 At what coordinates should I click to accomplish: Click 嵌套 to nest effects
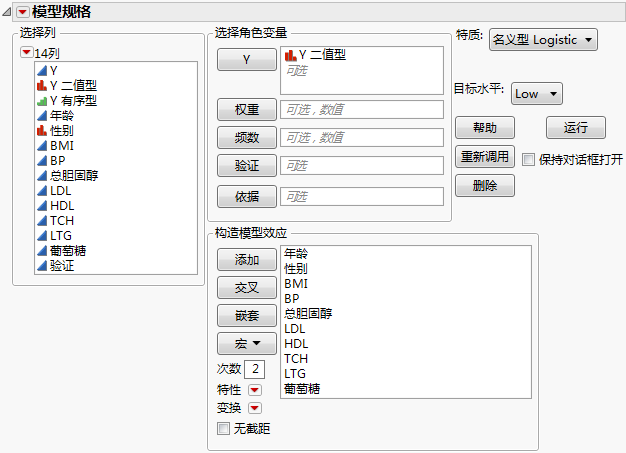tap(247, 315)
